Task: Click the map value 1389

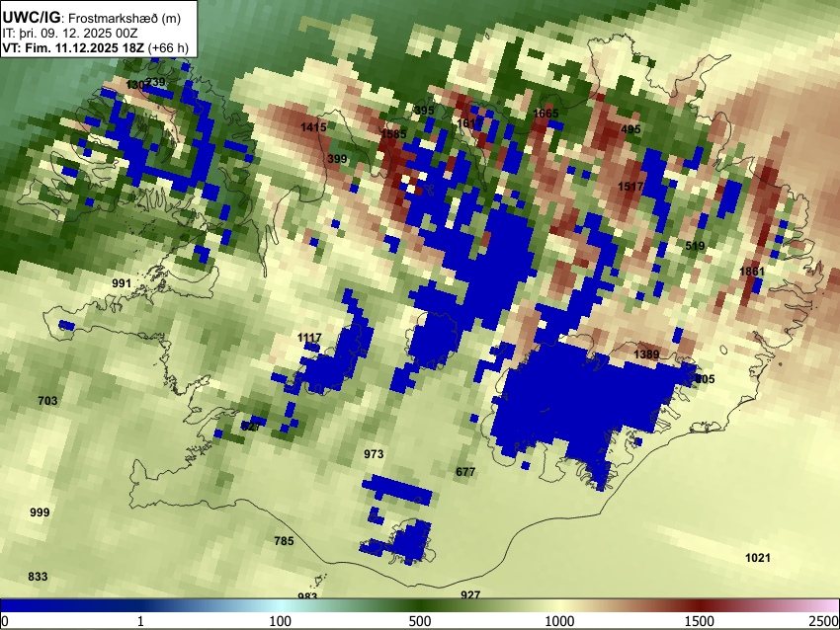Action: 646,354
